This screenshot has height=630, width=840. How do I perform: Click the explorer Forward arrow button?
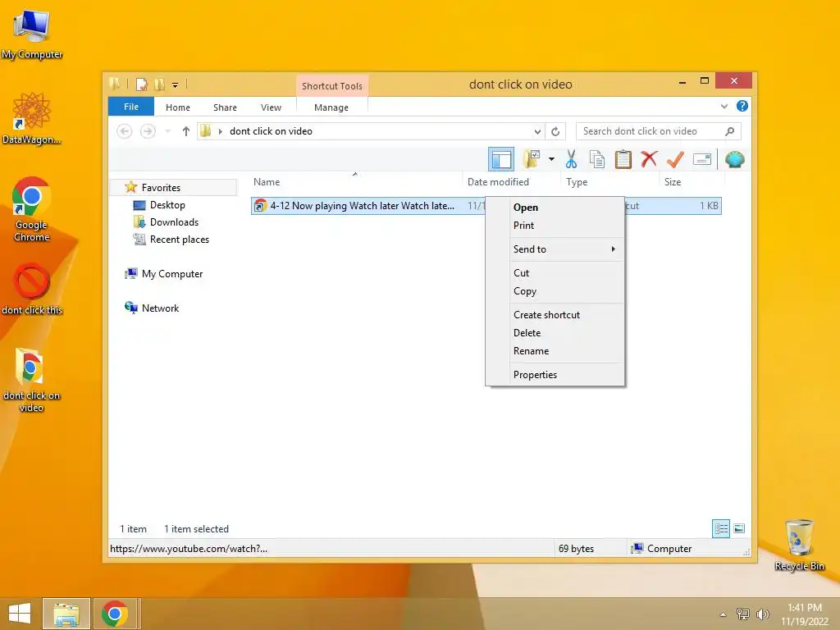[x=148, y=131]
